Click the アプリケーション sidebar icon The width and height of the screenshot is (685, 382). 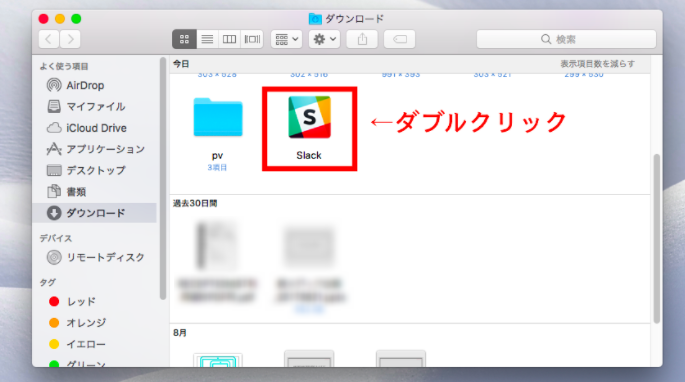coord(54,149)
